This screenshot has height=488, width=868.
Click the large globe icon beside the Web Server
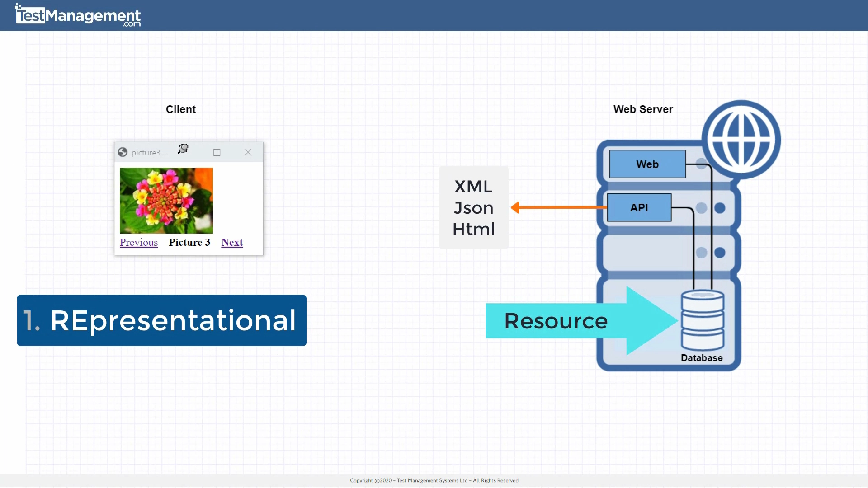point(741,138)
